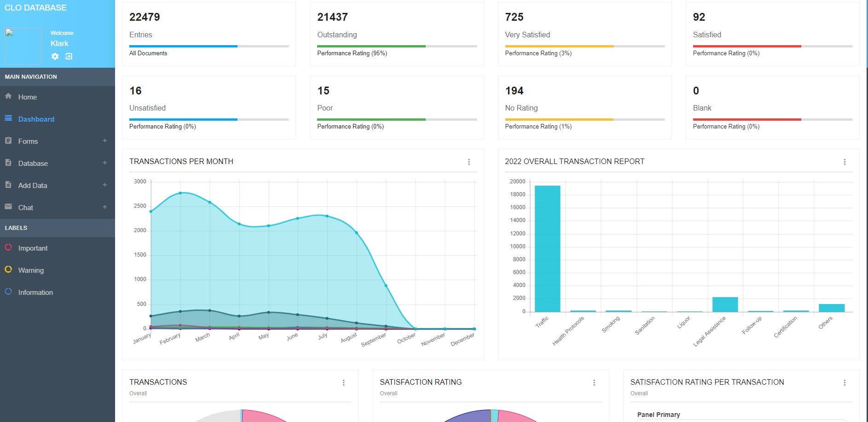Click the Important label link
This screenshot has height=422, width=868.
[x=58, y=248]
